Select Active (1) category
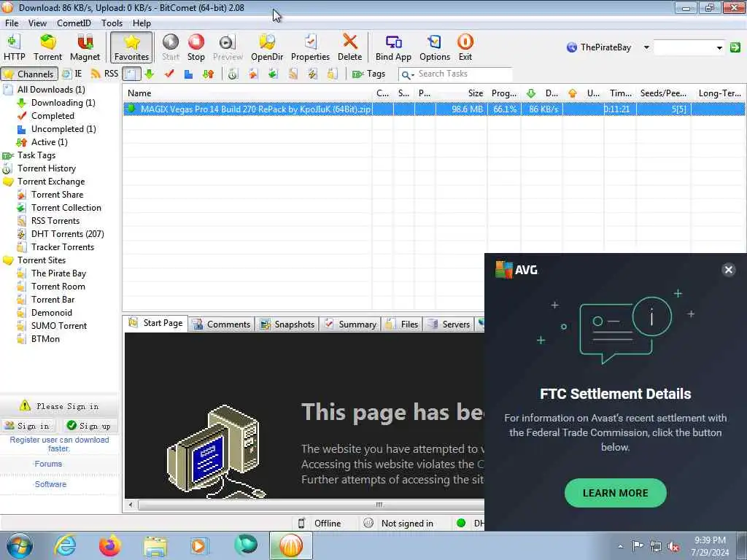747x560 pixels. 49,142
